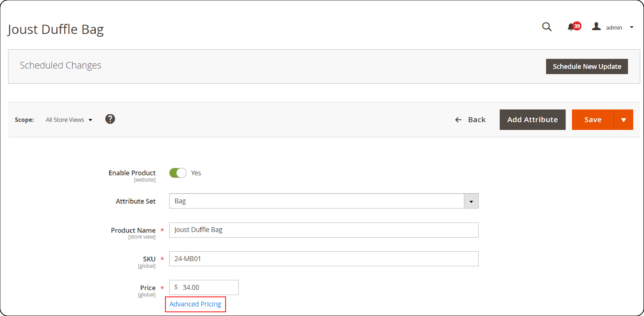Viewport: 644px width, 316px height.
Task: Click the Add Attribute toolbar button
Action: [532, 120]
